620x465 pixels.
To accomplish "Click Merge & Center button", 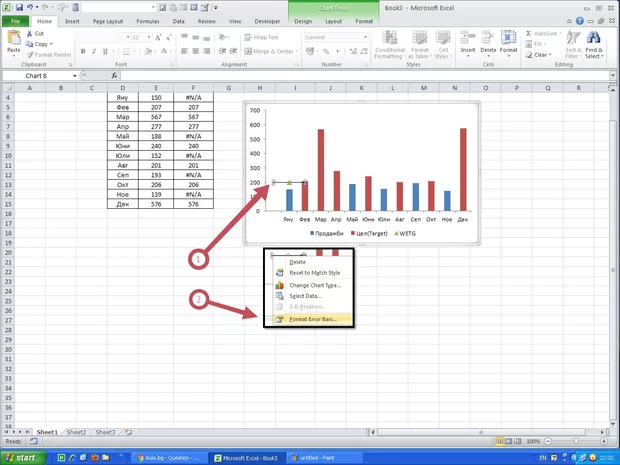I will point(269,51).
